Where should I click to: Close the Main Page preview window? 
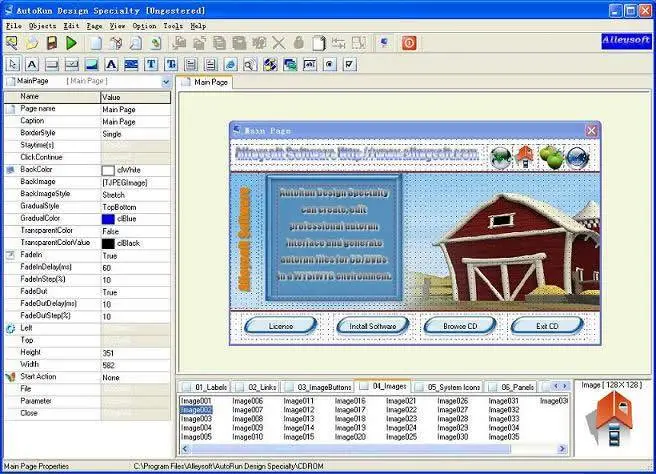pyautogui.click(x=591, y=131)
